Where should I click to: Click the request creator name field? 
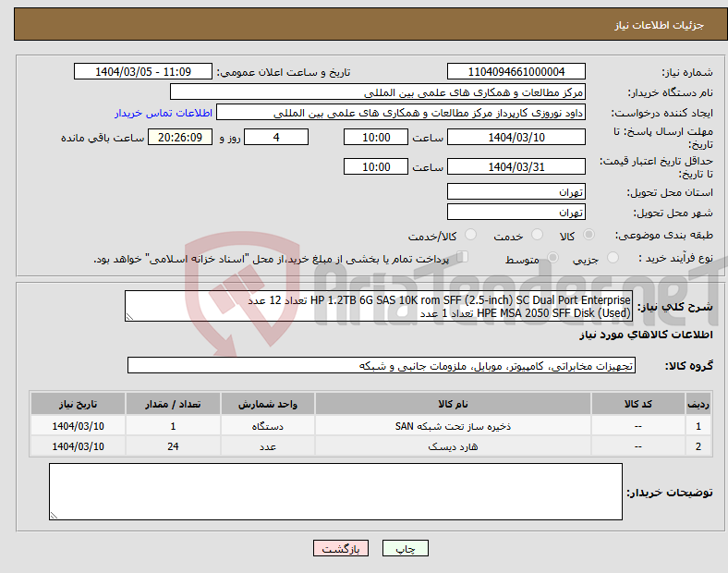point(401,113)
